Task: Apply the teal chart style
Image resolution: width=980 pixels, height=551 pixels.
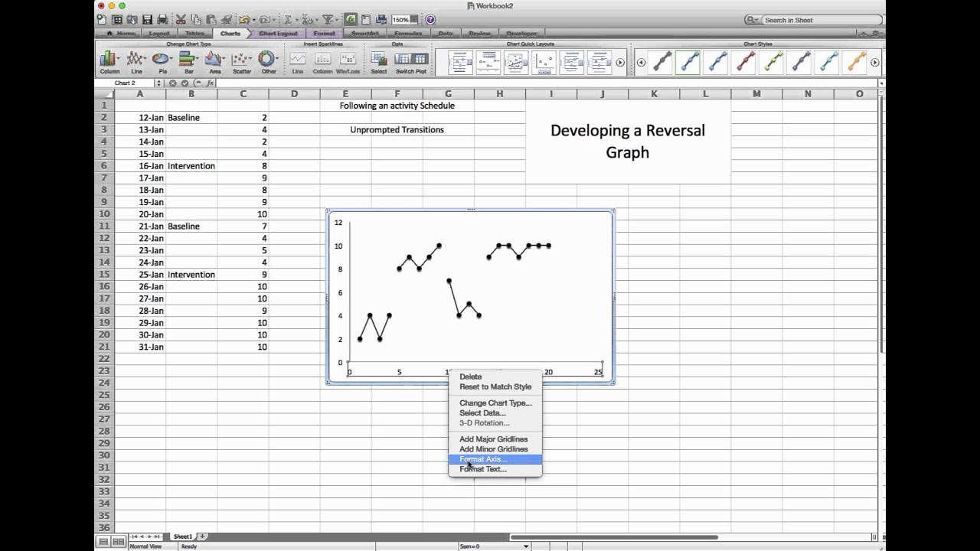Action: [x=828, y=62]
